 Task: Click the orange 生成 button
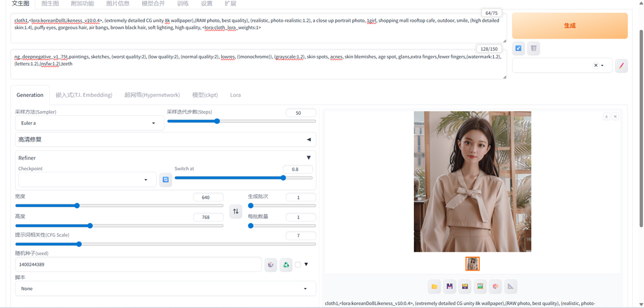(x=570, y=25)
